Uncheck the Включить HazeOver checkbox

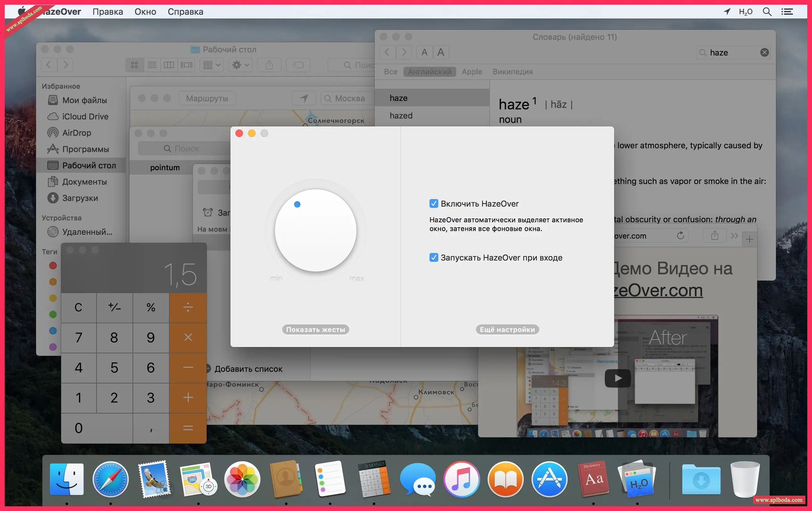click(x=434, y=203)
